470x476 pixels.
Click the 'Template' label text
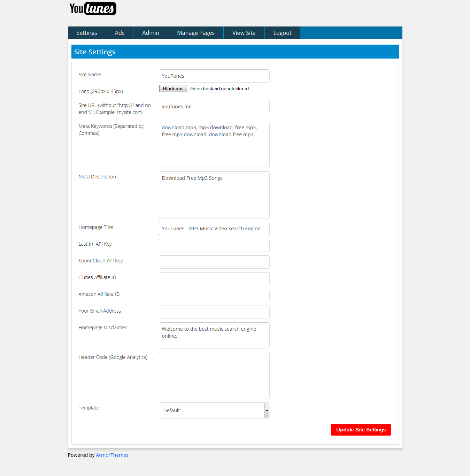point(89,408)
